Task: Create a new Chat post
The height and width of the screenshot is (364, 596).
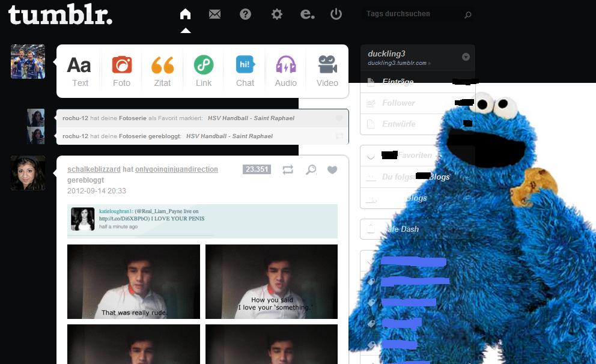Action: (245, 71)
